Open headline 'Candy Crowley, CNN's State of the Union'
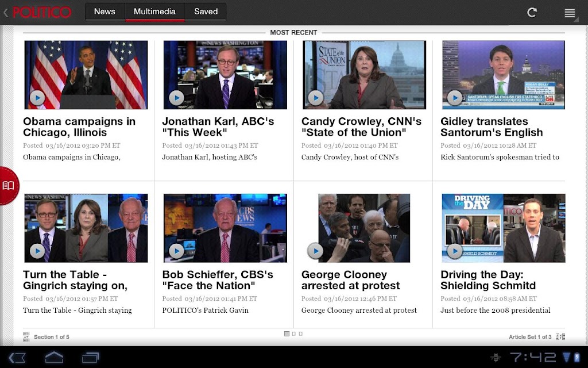The width and height of the screenshot is (588, 368). pos(361,127)
